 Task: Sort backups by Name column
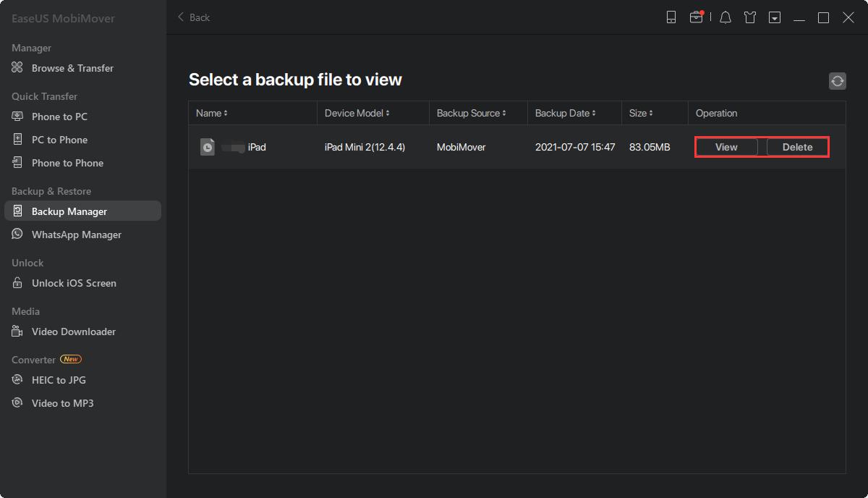click(x=212, y=113)
